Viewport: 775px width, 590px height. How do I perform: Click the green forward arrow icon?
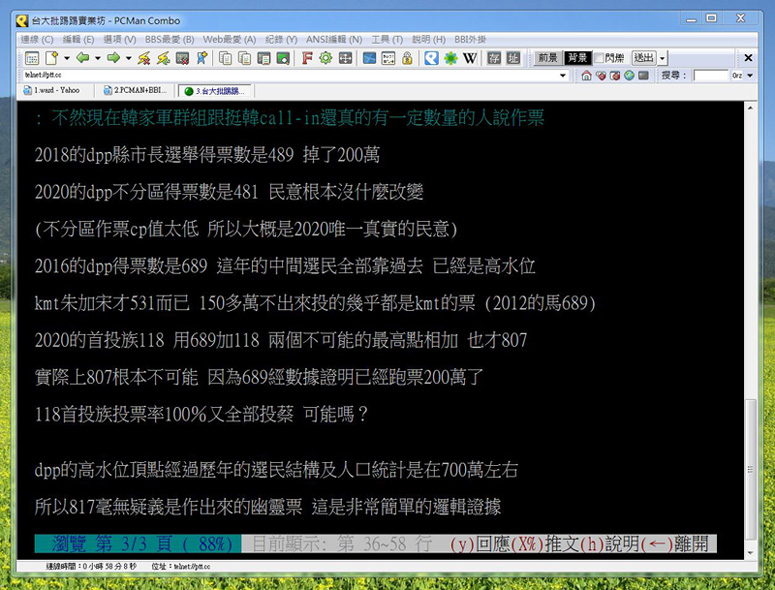coord(113,58)
